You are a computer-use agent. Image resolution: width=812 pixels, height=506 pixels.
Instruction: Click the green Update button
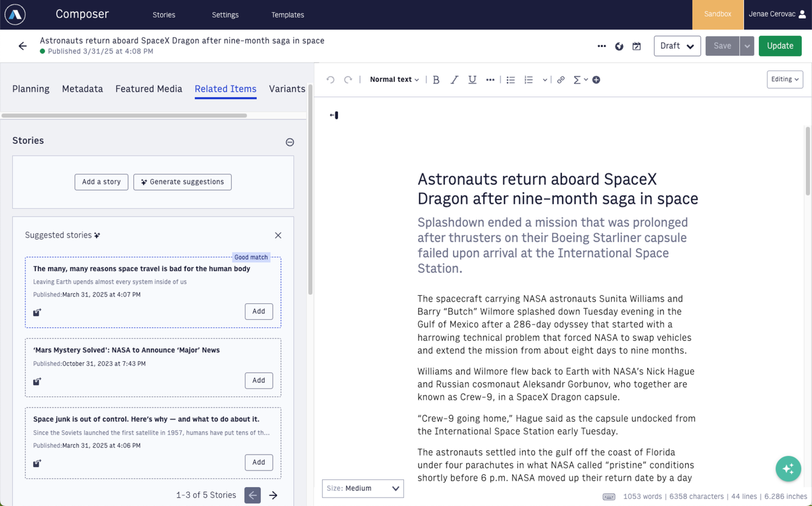[x=780, y=46]
